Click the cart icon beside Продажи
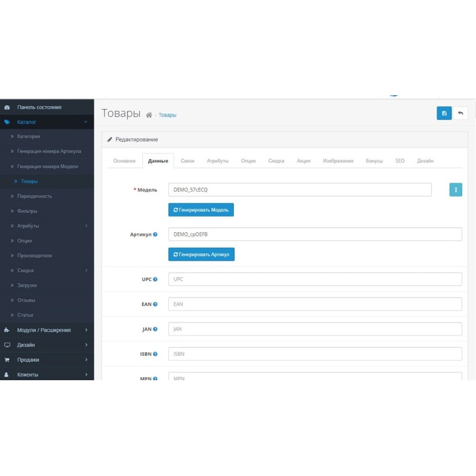This screenshot has width=476, height=476. (x=7, y=360)
